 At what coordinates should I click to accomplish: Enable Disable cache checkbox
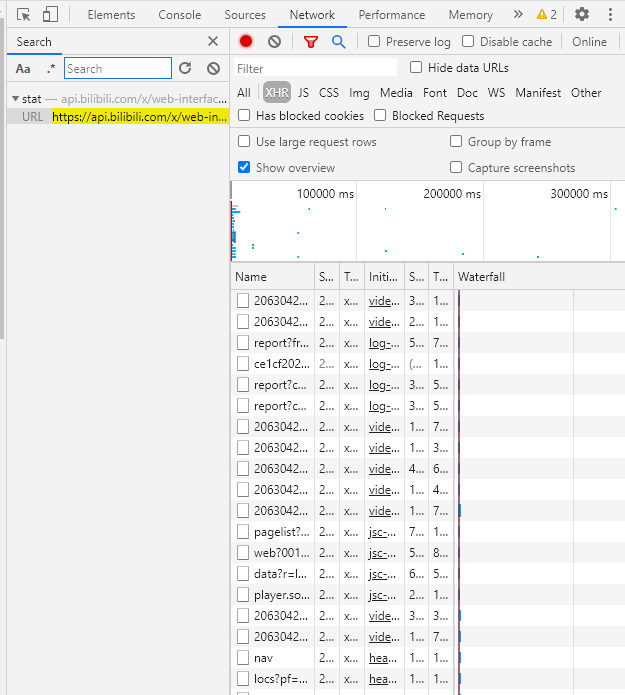[468, 41]
